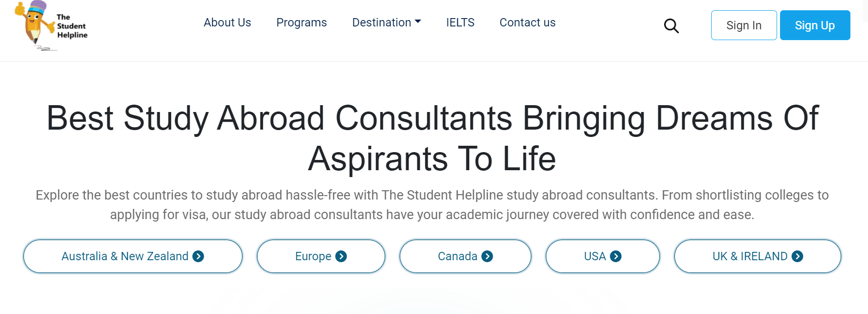This screenshot has width=868, height=314.
Task: Click the Sign In button
Action: click(x=744, y=25)
